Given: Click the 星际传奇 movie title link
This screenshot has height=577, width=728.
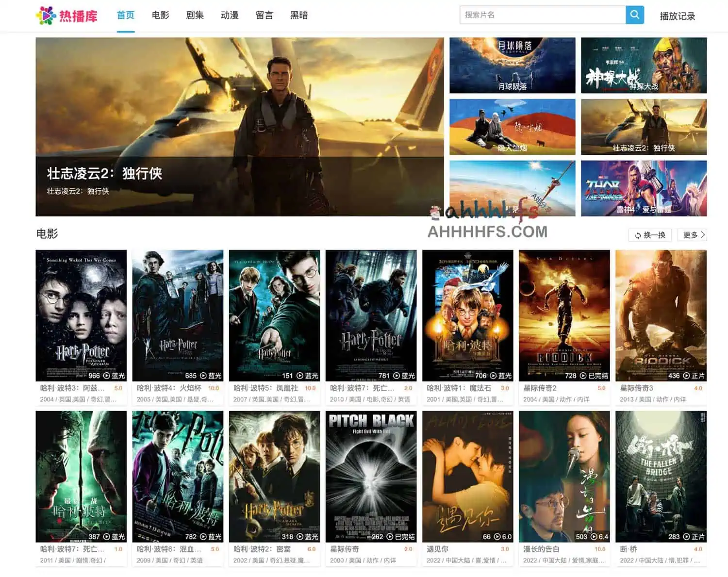Looking at the screenshot, I should tap(345, 549).
